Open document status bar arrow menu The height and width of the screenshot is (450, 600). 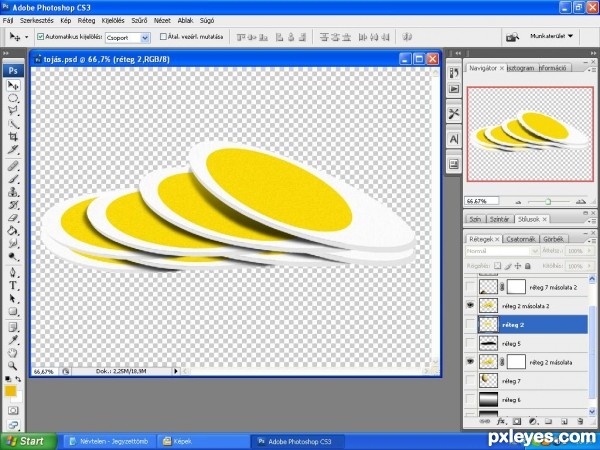click(x=176, y=371)
